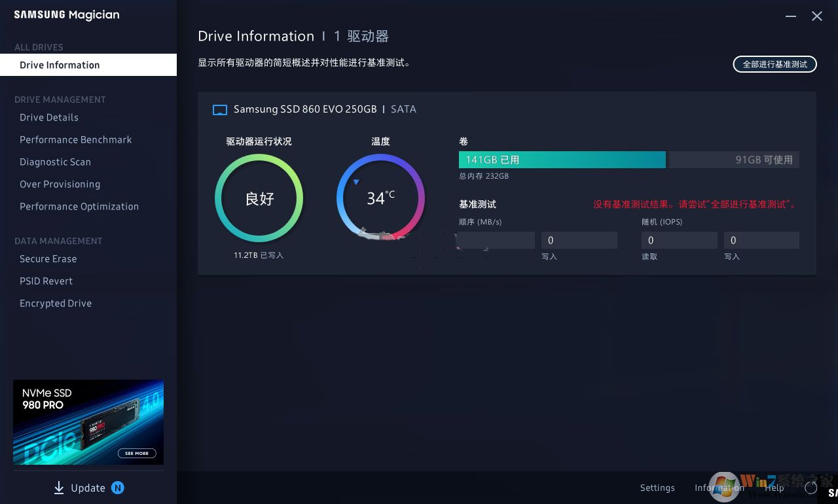838x504 pixels.
Task: Open the Diagnostic Scan page
Action: 55,162
